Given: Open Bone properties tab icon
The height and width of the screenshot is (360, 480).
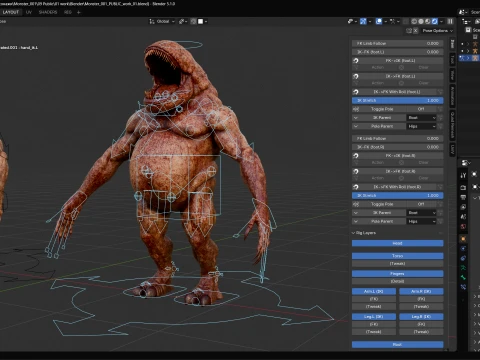Looking at the screenshot, I should click(463, 277).
